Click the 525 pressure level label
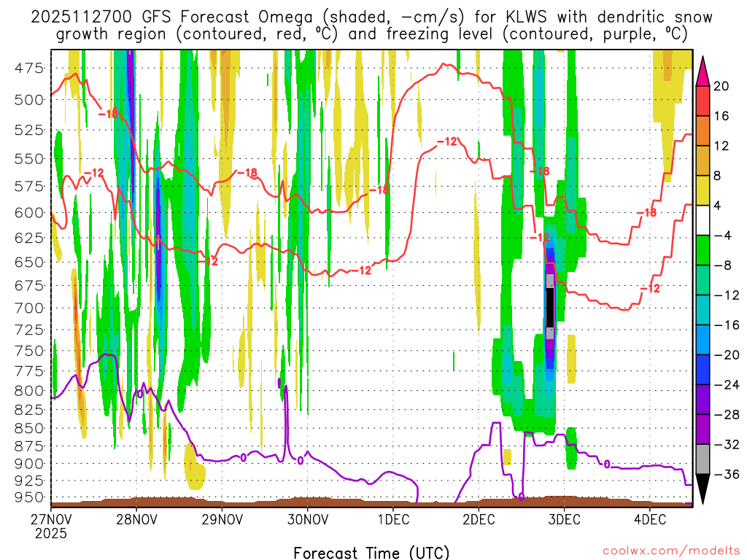 click(29, 130)
